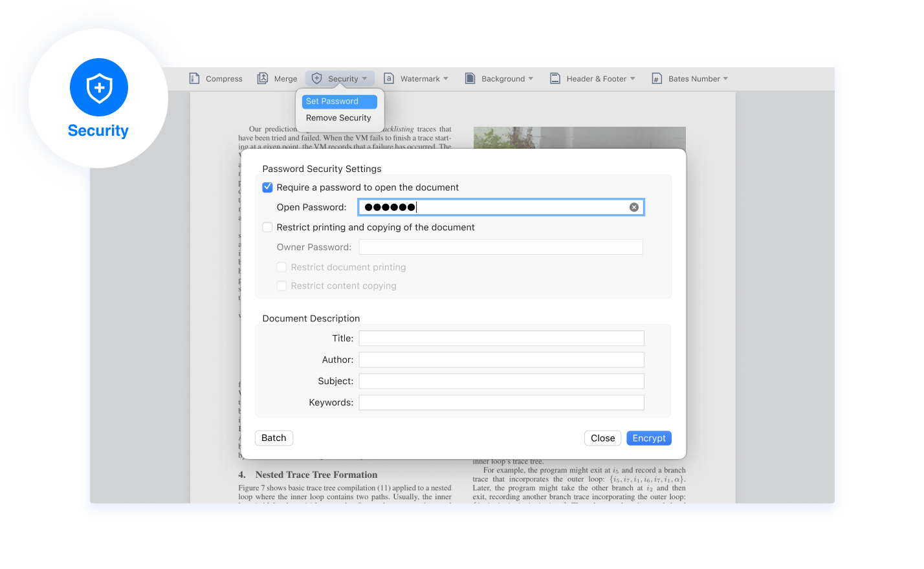The height and width of the screenshot is (569, 924).
Task: Focus the Keywords text field
Action: pos(501,402)
